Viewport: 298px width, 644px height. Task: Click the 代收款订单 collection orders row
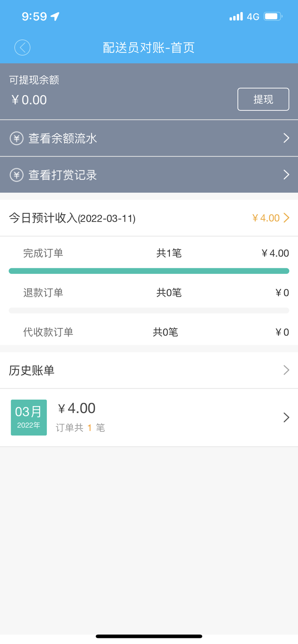pyautogui.click(x=149, y=332)
